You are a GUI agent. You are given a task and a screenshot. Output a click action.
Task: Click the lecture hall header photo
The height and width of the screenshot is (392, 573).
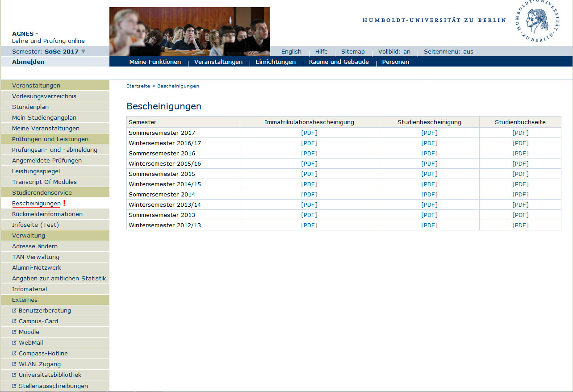tap(189, 31)
